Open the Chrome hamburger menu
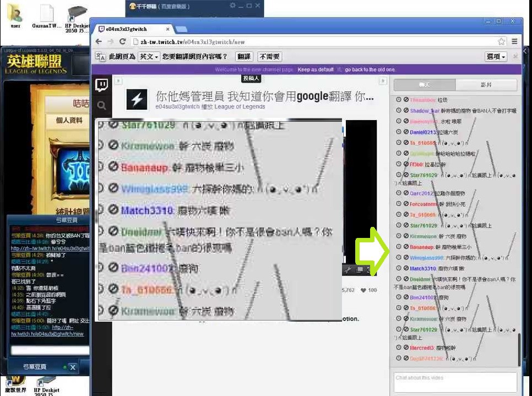Image resolution: width=532 pixels, height=396 pixels. click(514, 42)
